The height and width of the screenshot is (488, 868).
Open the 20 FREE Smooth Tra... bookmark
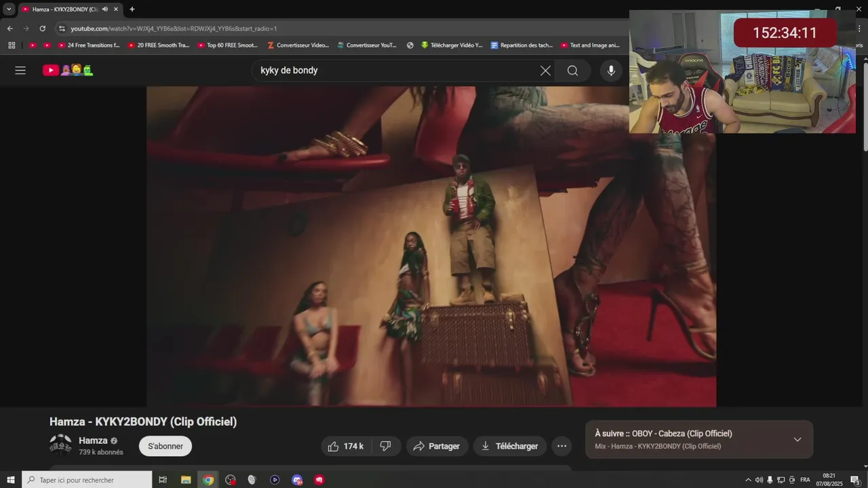tap(159, 45)
